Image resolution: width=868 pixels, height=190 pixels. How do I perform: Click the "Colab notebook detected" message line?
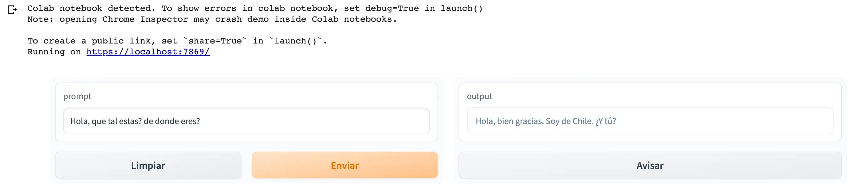point(91,8)
